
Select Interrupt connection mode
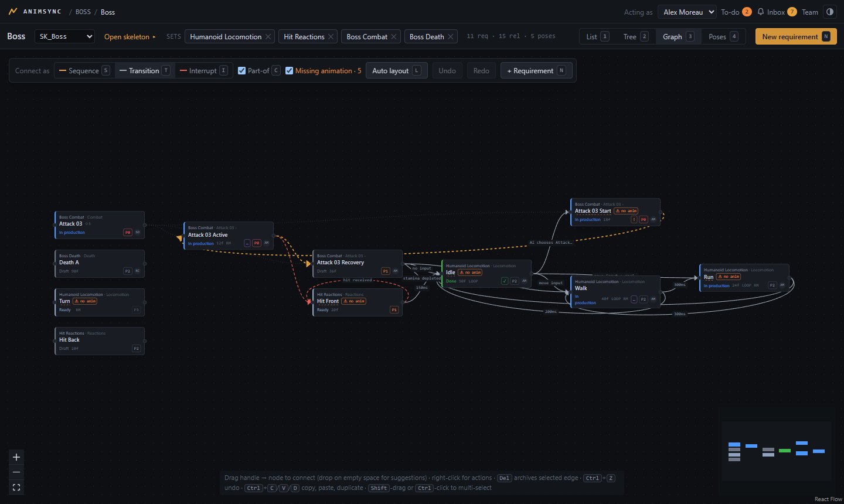click(203, 71)
